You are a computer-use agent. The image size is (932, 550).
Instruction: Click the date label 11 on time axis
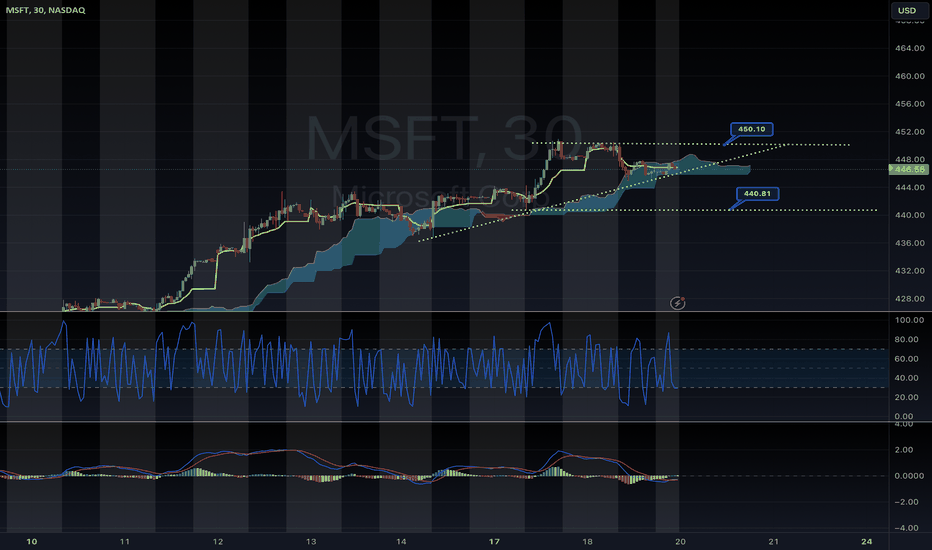pyautogui.click(x=125, y=541)
